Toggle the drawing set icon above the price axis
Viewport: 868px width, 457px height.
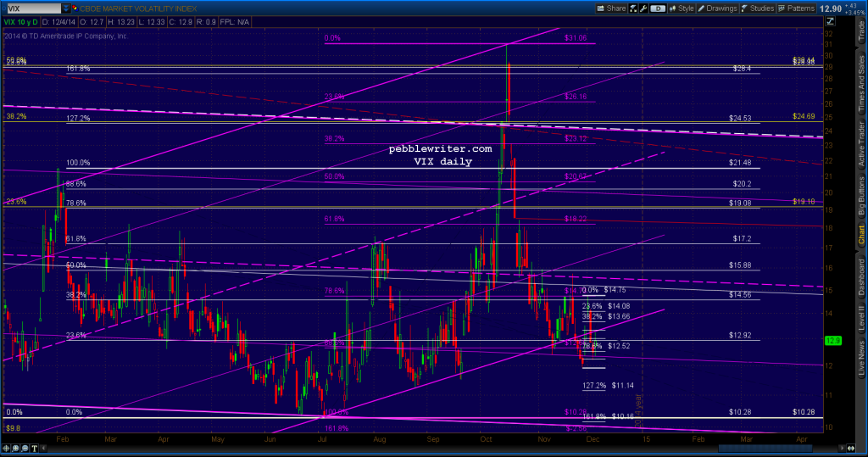coord(831,21)
